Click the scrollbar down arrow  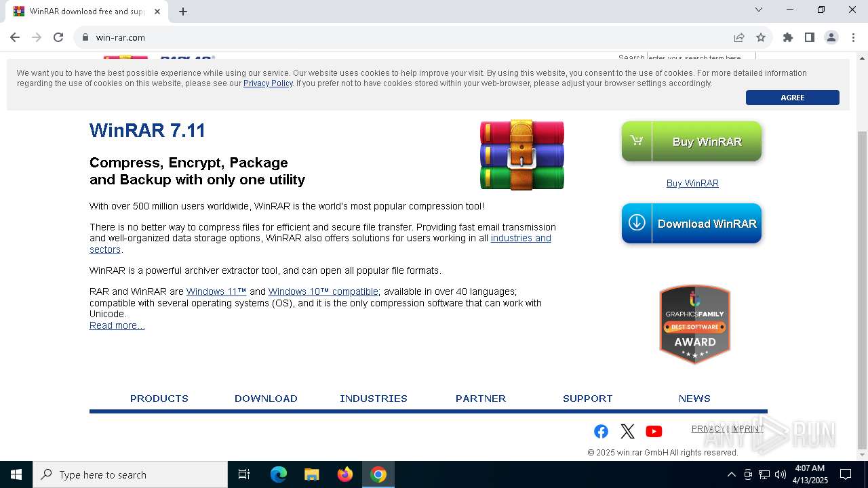pos(862,455)
